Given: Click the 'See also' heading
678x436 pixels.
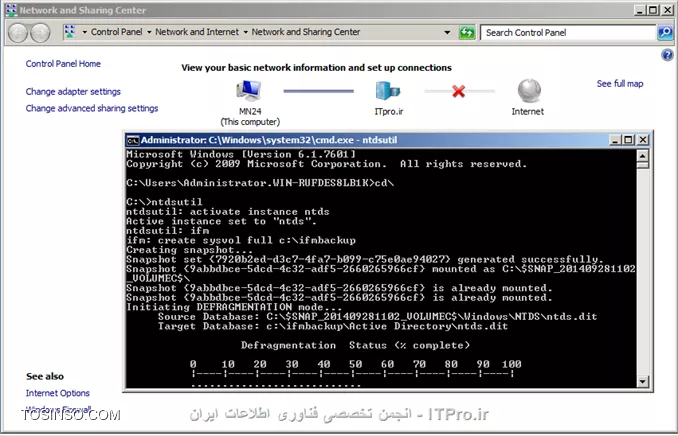Looking at the screenshot, I should coord(45,376).
